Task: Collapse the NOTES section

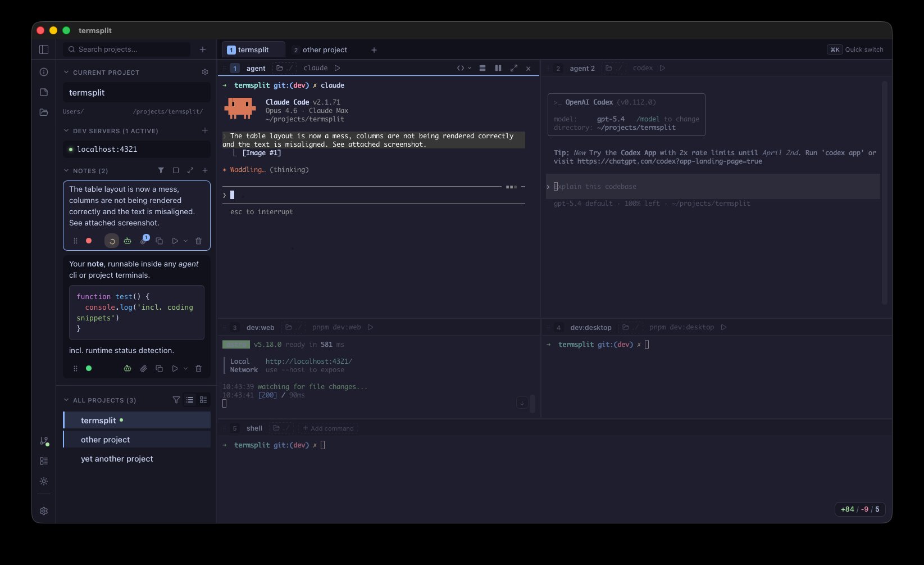Action: [x=66, y=170]
